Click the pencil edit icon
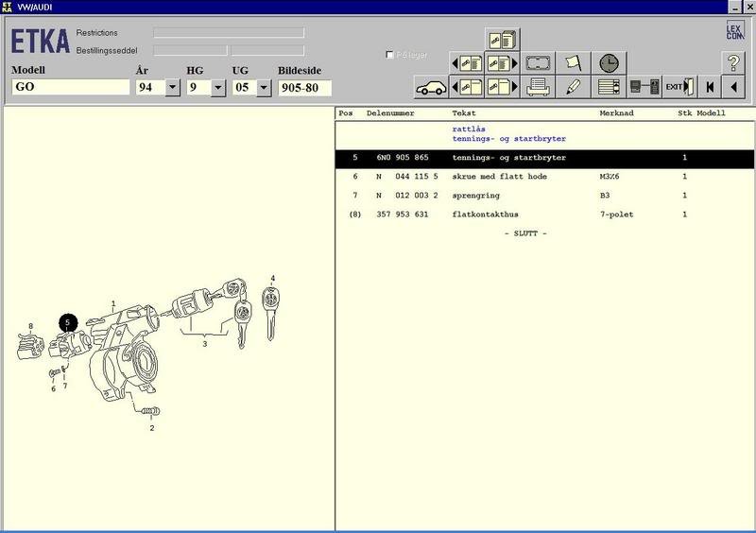 click(x=573, y=87)
